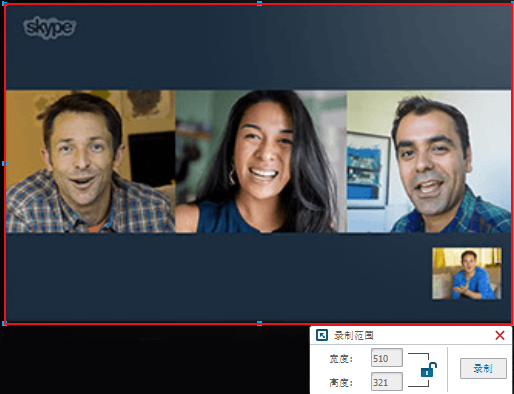Click the 录制范围 title text
The image size is (514, 394).
click(x=354, y=335)
